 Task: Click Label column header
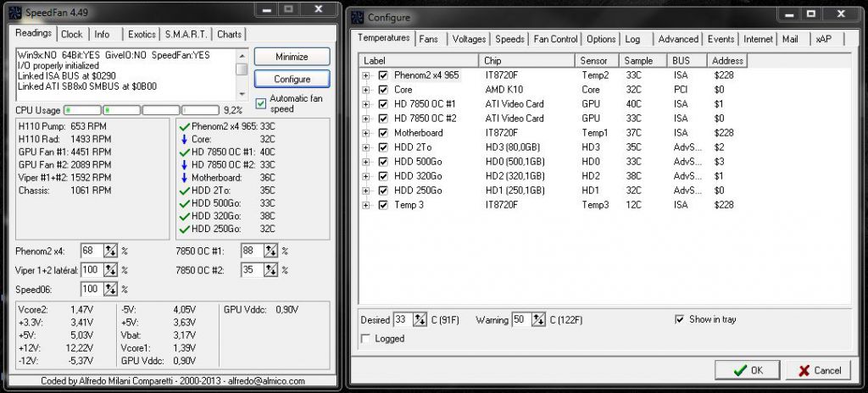[419, 60]
